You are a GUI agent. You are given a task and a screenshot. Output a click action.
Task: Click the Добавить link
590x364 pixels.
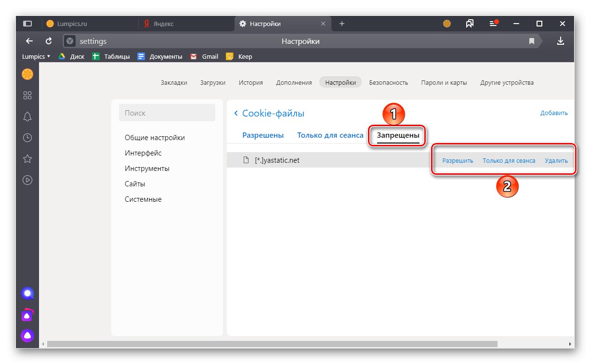554,113
